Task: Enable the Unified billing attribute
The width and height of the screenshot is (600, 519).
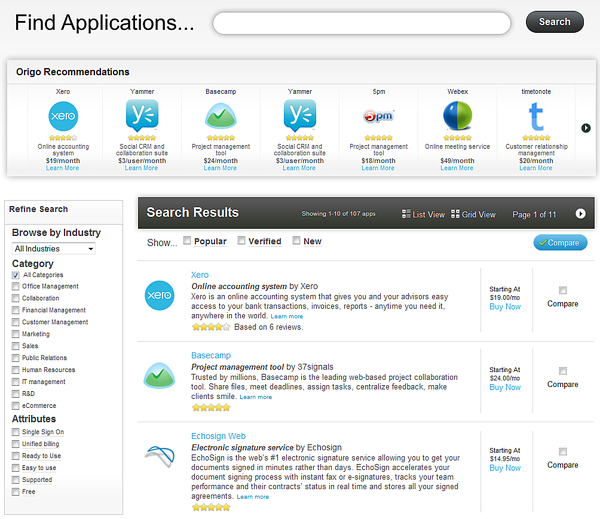Action: 15,444
